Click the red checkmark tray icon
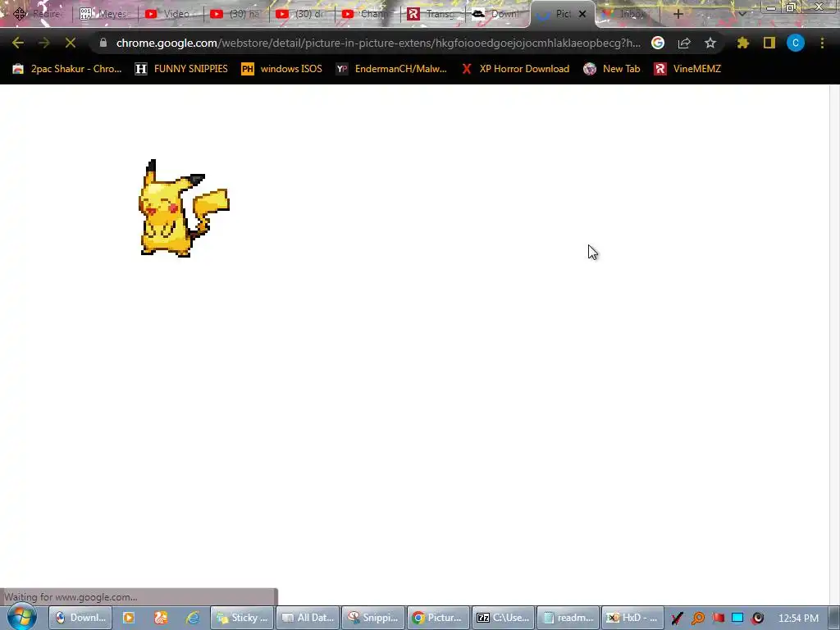840x630 pixels. coord(677,619)
